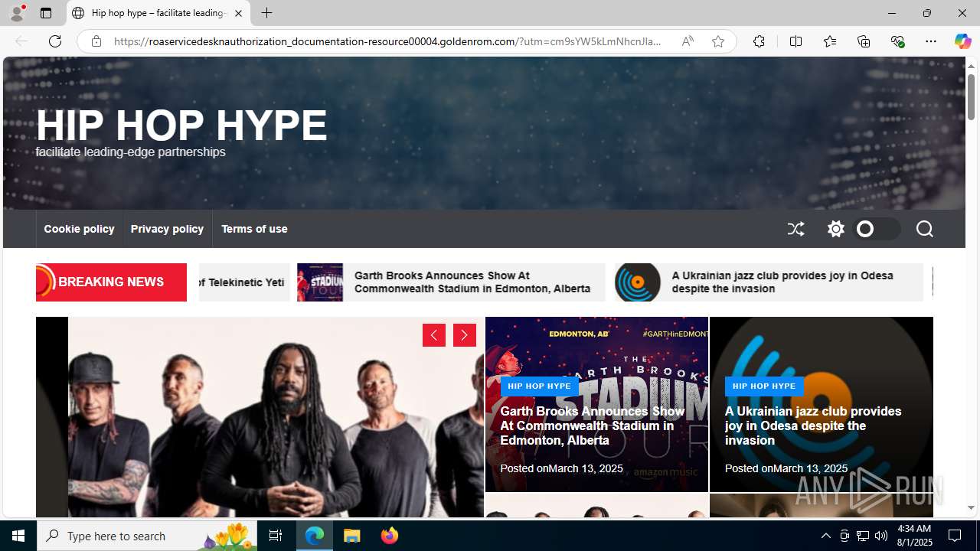Click the BREAKING NEWS label
The width and height of the screenshot is (980, 551).
pyautogui.click(x=111, y=282)
